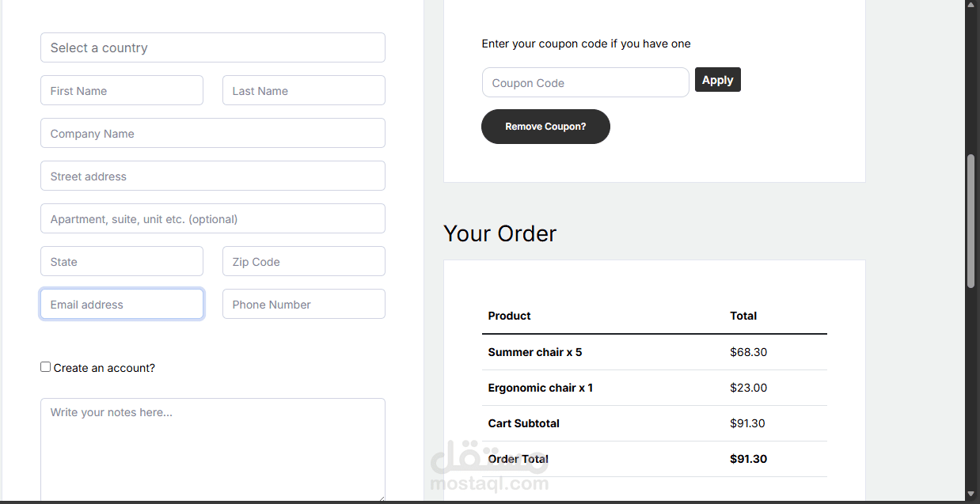Focus the Zip Code field

(x=303, y=262)
